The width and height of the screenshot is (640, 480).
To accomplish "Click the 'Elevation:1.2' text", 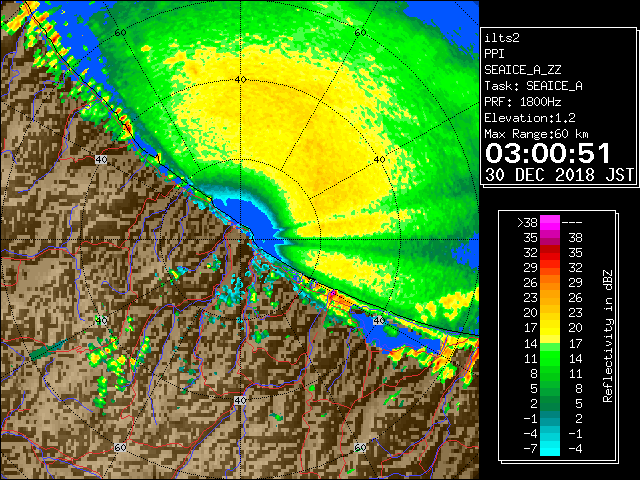I will 530,118.
